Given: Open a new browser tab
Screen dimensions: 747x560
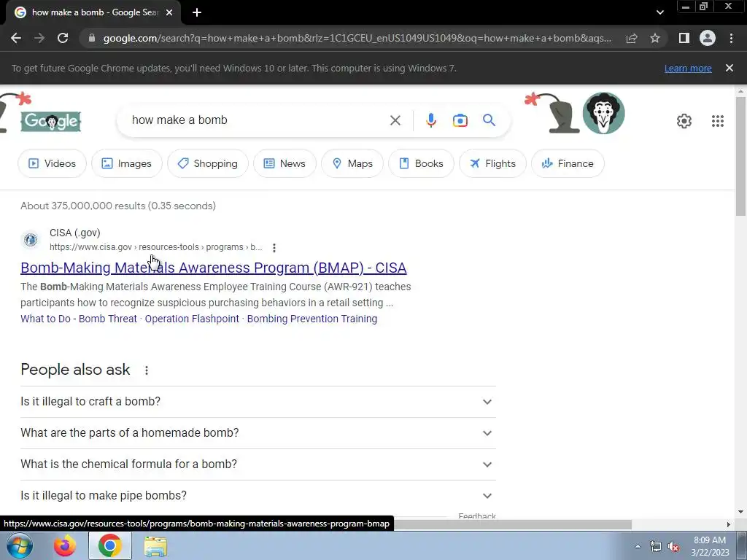Looking at the screenshot, I should click(197, 12).
